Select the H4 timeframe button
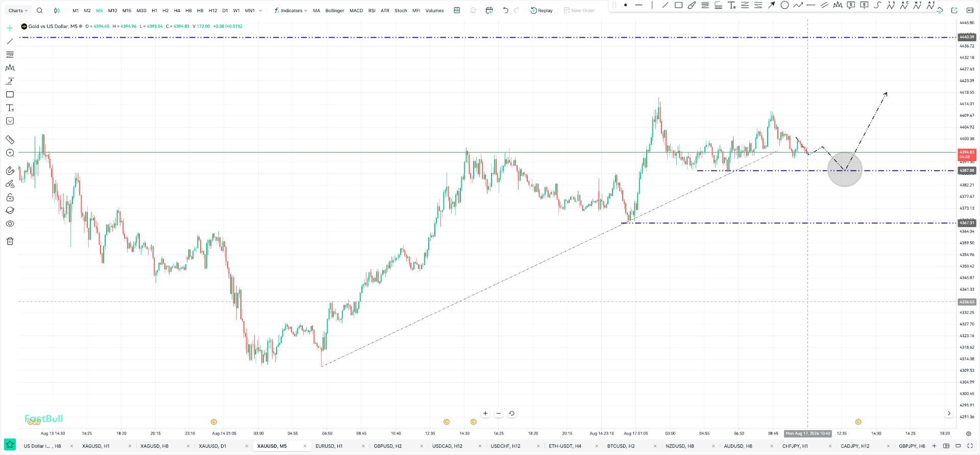This screenshot has width=980, height=455. tap(177, 10)
